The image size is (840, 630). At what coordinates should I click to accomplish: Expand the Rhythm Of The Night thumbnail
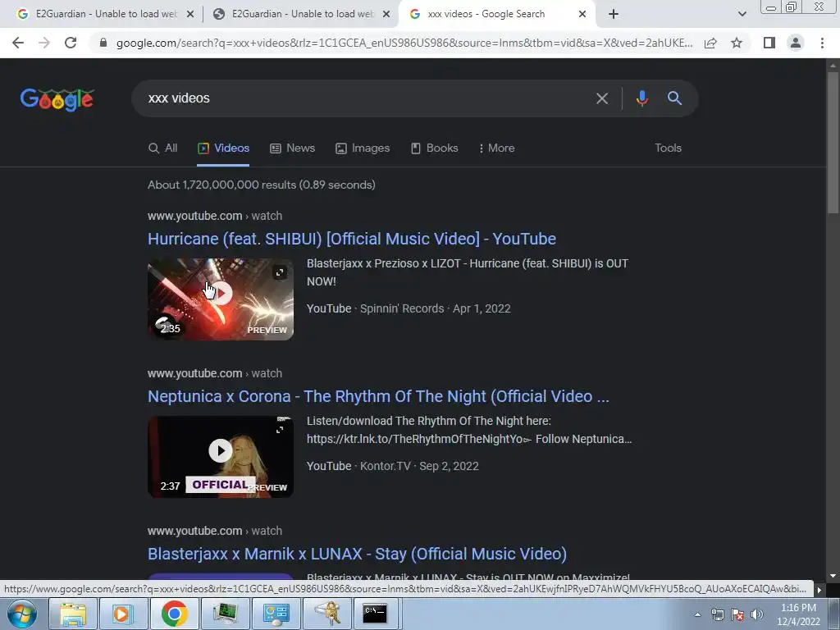click(x=280, y=429)
